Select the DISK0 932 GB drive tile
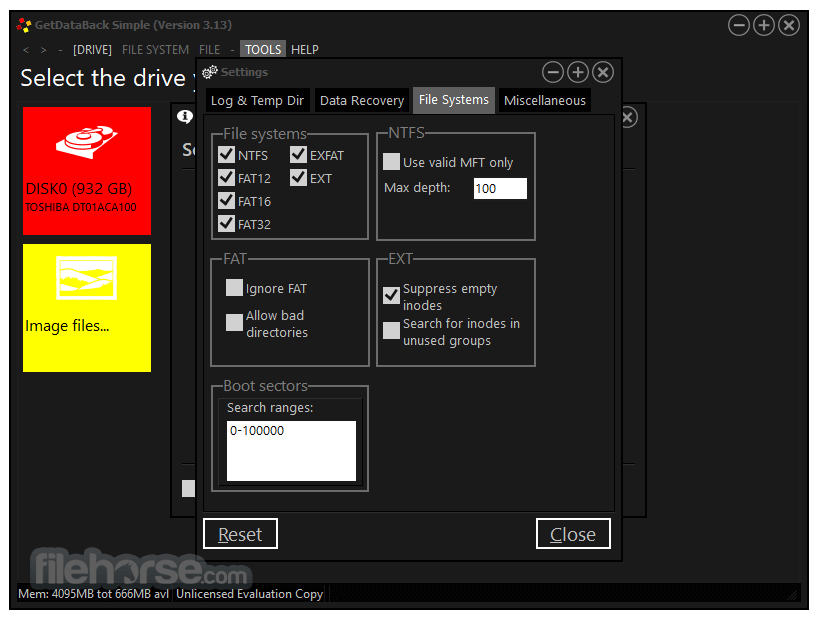The width and height of the screenshot is (818, 620). (x=87, y=171)
